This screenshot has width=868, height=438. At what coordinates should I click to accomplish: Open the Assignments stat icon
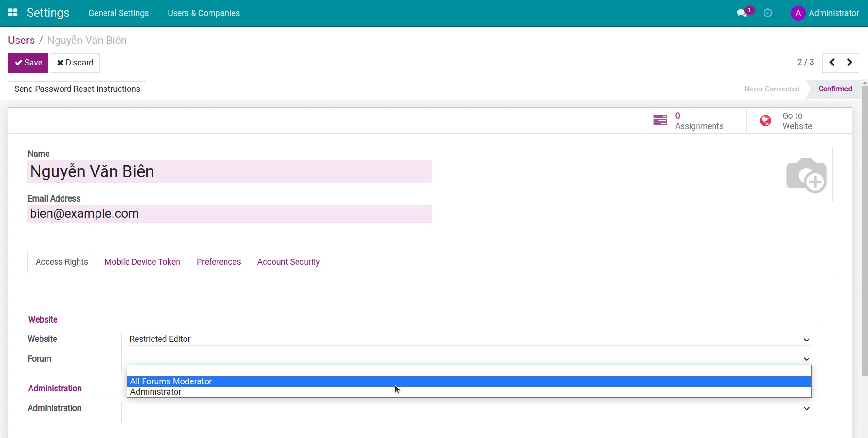(x=660, y=121)
